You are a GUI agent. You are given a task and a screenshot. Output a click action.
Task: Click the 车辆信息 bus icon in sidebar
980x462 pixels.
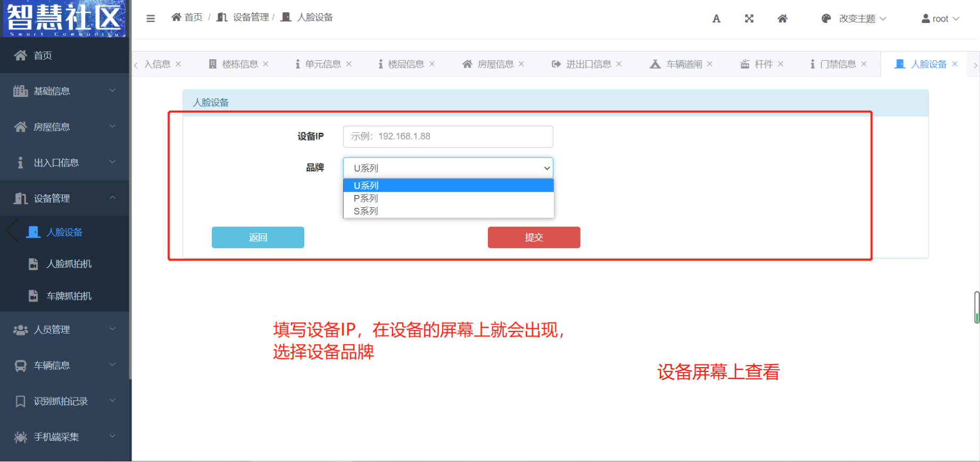point(20,366)
